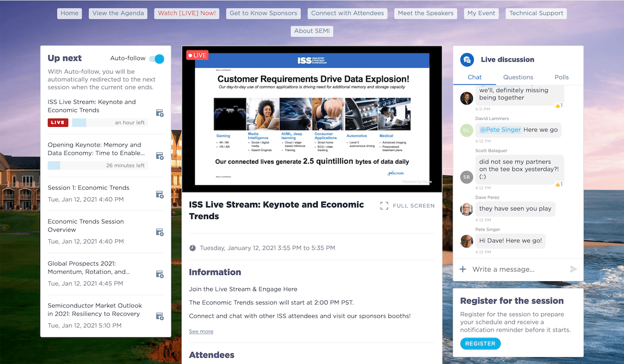The height and width of the screenshot is (364, 624).
Task: Toggle the Auto-follow switch
Action: 157,59
